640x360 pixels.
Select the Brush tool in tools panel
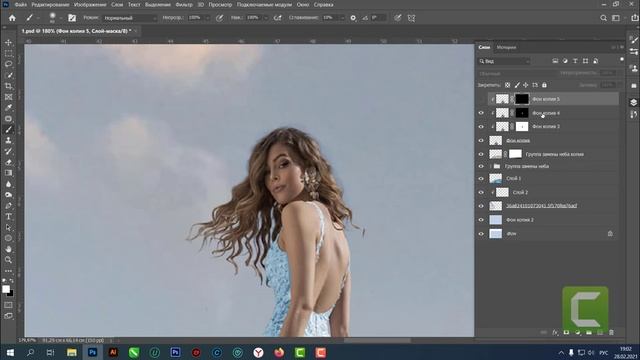point(8,129)
